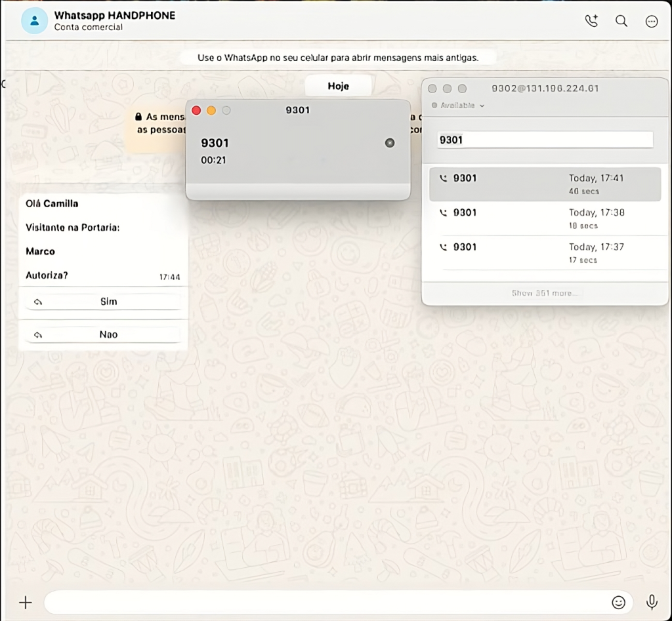The height and width of the screenshot is (621, 672).
Task: Select the 9301 call from Today 17:38
Action: [545, 218]
